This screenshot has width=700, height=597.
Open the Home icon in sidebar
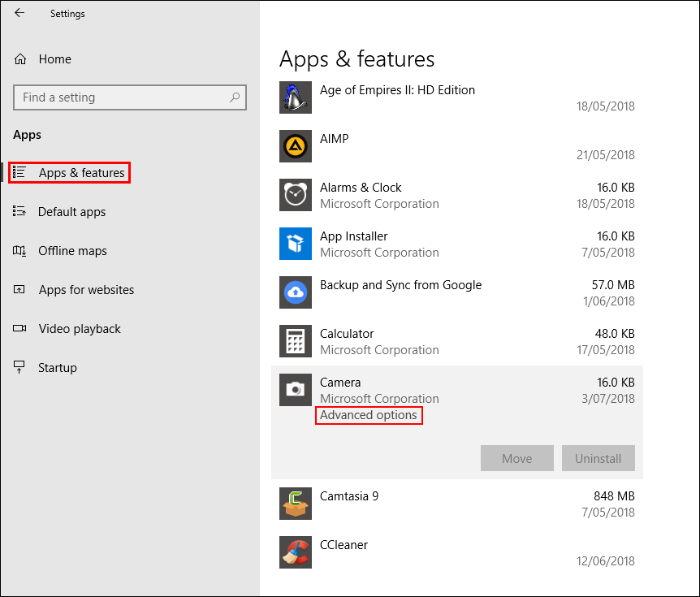pyautogui.click(x=20, y=59)
